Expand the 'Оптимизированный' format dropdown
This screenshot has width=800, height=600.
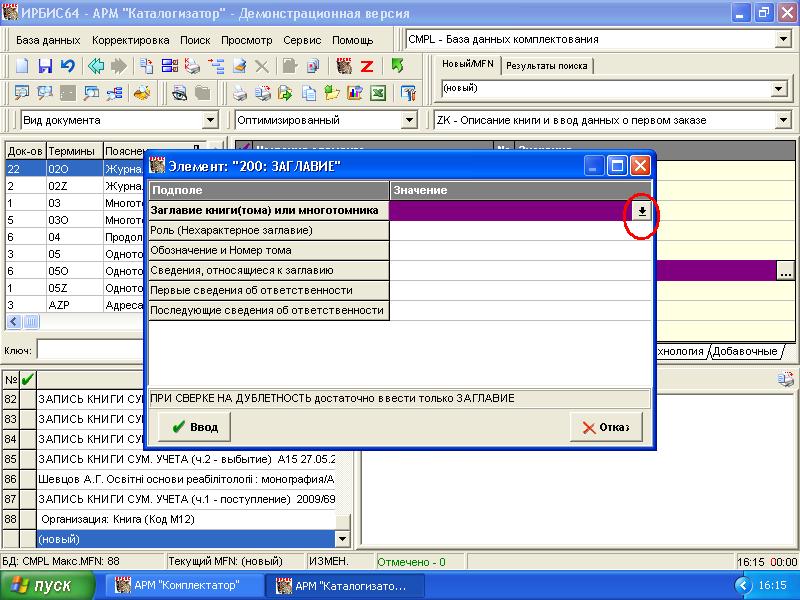click(x=408, y=120)
